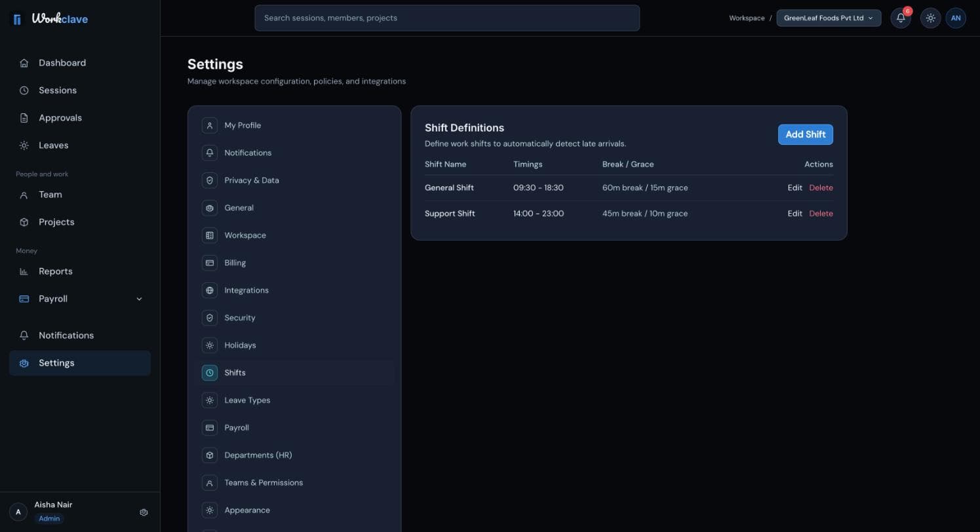Click the Billing card icon

point(210,263)
